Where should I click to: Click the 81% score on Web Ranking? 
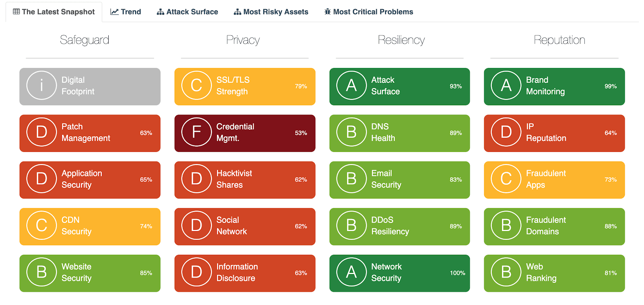click(611, 273)
